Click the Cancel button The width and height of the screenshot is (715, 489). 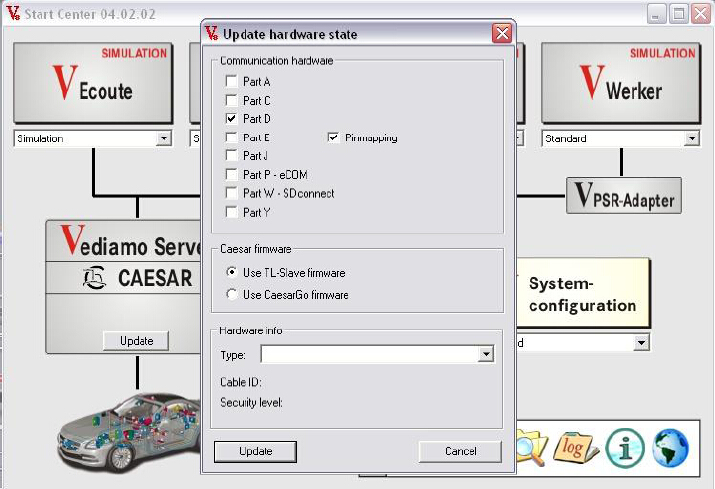[460, 452]
